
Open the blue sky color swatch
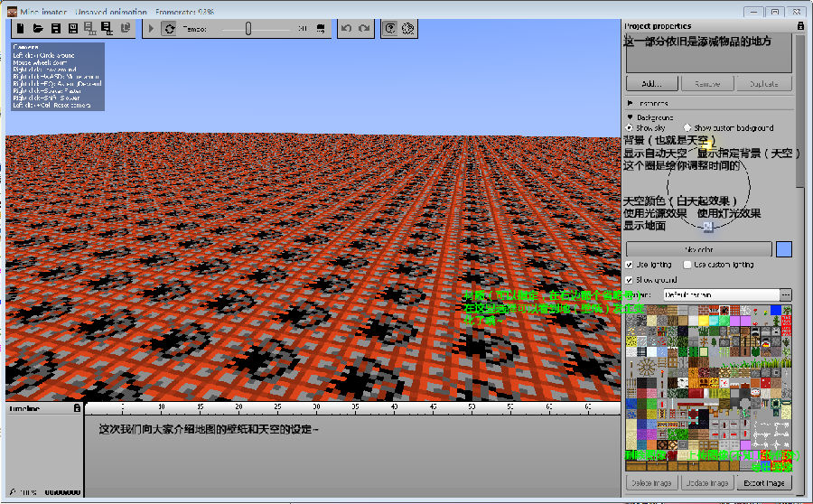(784, 249)
